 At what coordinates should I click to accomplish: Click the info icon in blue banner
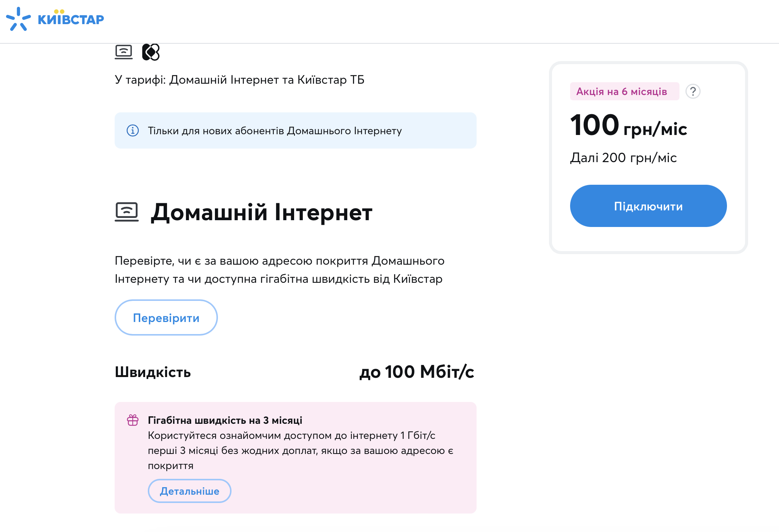(133, 130)
